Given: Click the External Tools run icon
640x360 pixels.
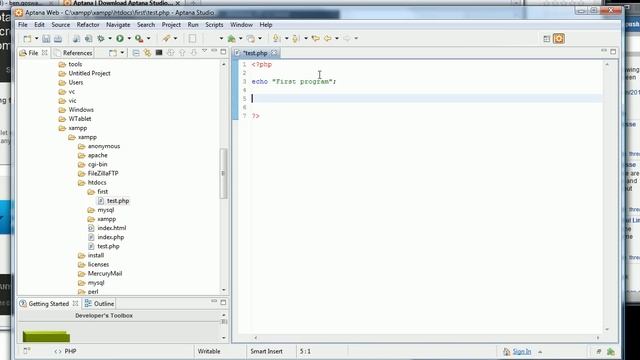Looking at the screenshot, I should tap(139, 38).
